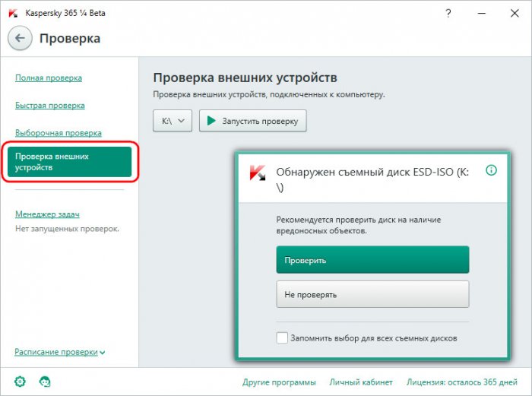Click the Kaspersky logo in the title bar

coord(13,13)
